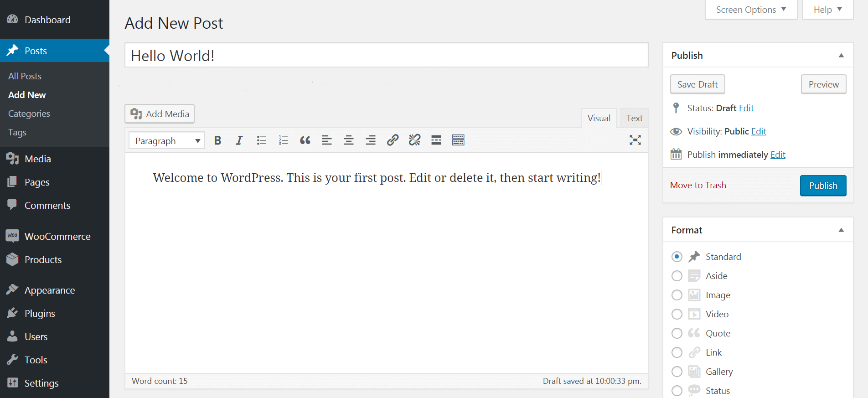Edit the post Status
The width and height of the screenshot is (868, 398).
[x=746, y=108]
